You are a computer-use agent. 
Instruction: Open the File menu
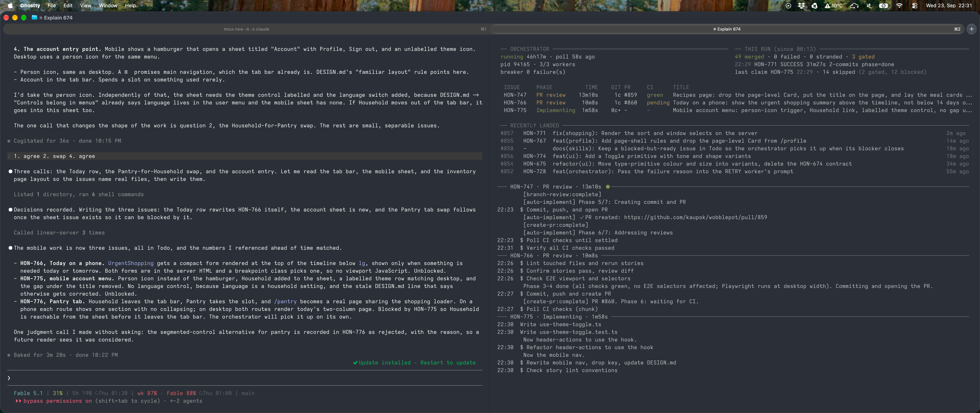(52, 5)
